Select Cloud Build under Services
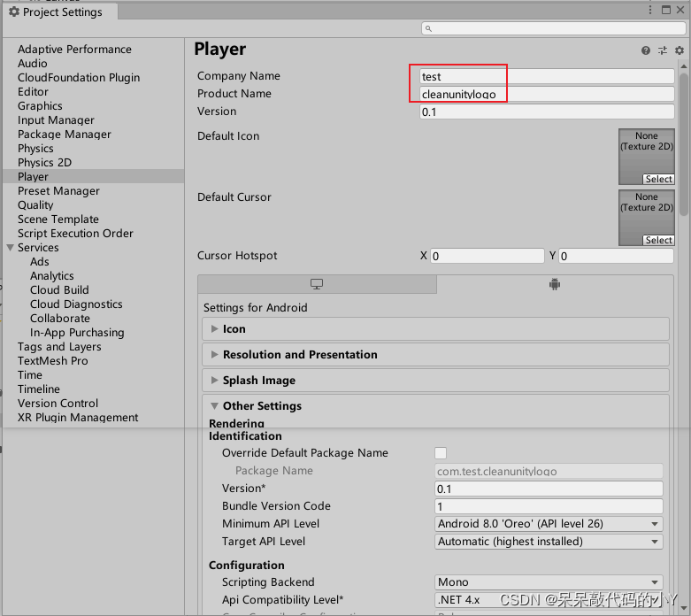 click(59, 290)
